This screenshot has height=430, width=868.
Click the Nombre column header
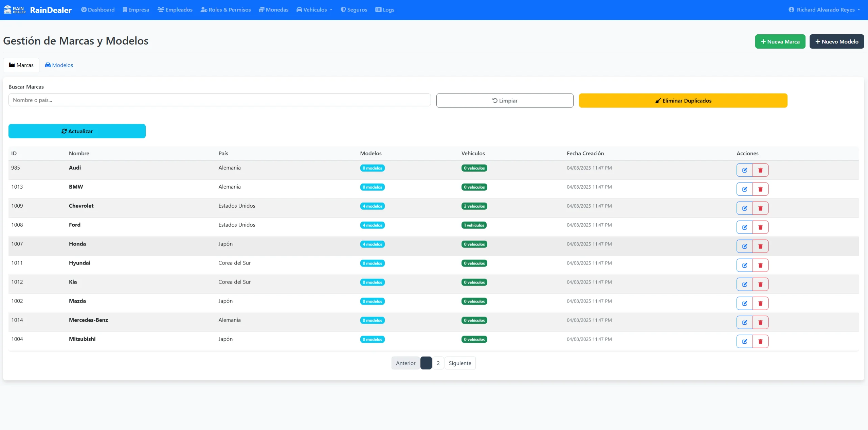pyautogui.click(x=79, y=153)
